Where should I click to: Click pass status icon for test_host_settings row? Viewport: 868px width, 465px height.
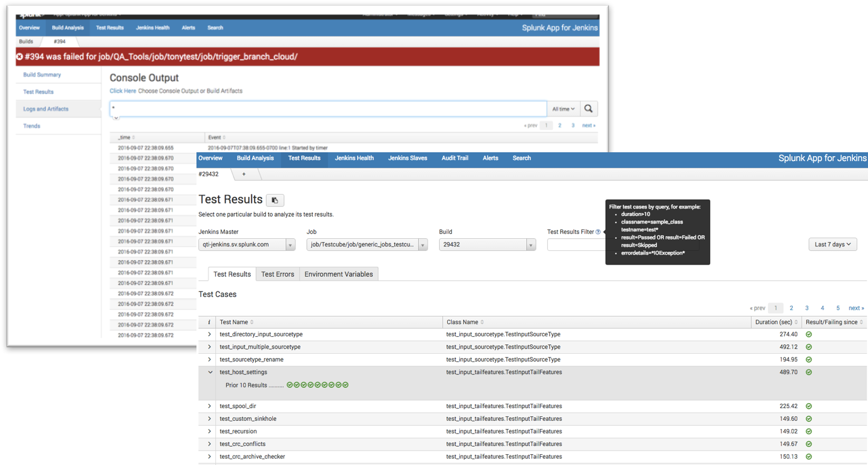pyautogui.click(x=809, y=372)
